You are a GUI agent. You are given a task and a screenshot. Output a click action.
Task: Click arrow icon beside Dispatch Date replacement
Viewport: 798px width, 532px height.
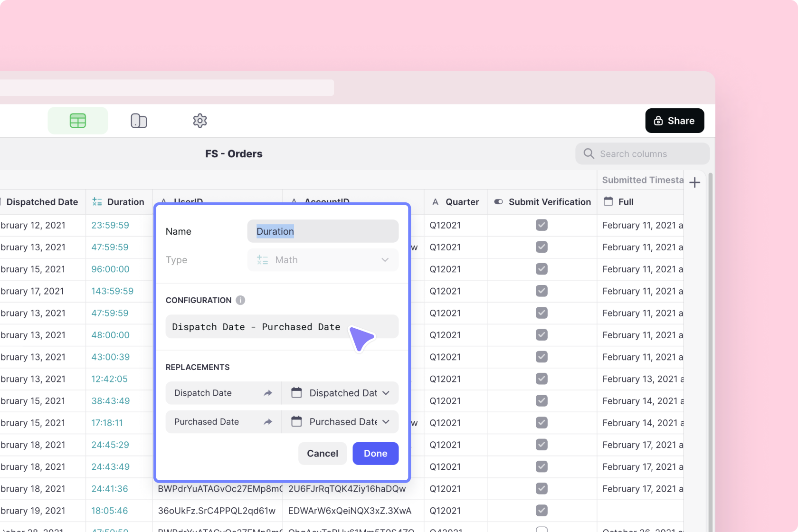pos(268,393)
